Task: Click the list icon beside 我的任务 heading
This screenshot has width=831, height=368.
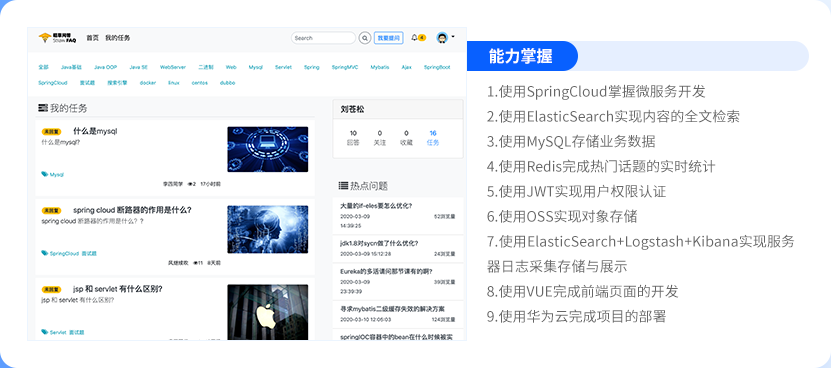Action: pyautogui.click(x=43, y=108)
